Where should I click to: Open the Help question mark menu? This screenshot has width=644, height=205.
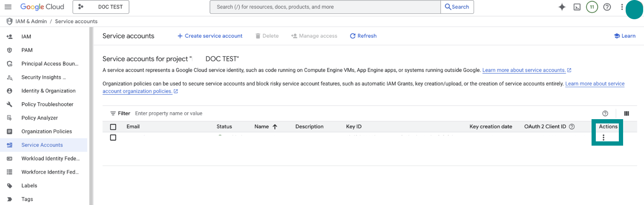(607, 7)
